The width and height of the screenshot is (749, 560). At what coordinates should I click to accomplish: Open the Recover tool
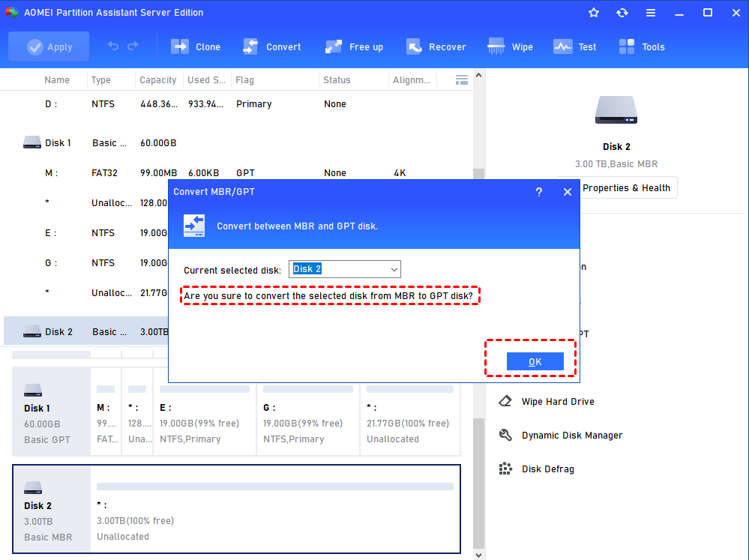(436, 46)
